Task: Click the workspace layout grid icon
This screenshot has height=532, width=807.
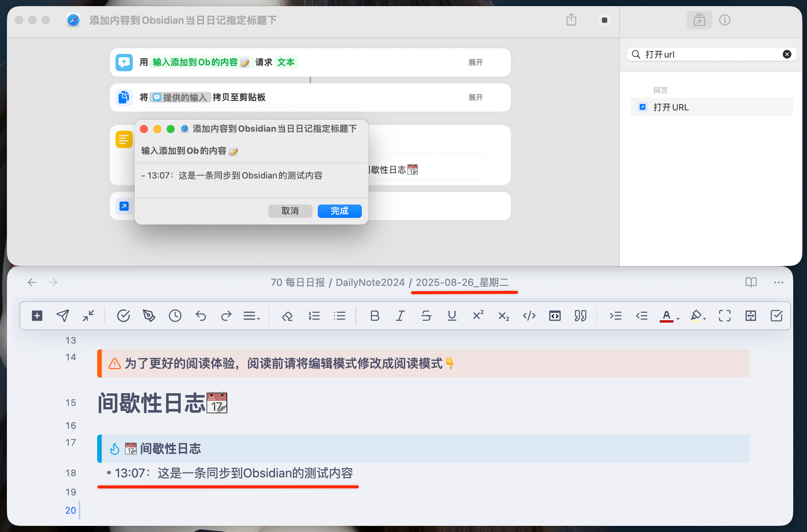Action: point(751,316)
